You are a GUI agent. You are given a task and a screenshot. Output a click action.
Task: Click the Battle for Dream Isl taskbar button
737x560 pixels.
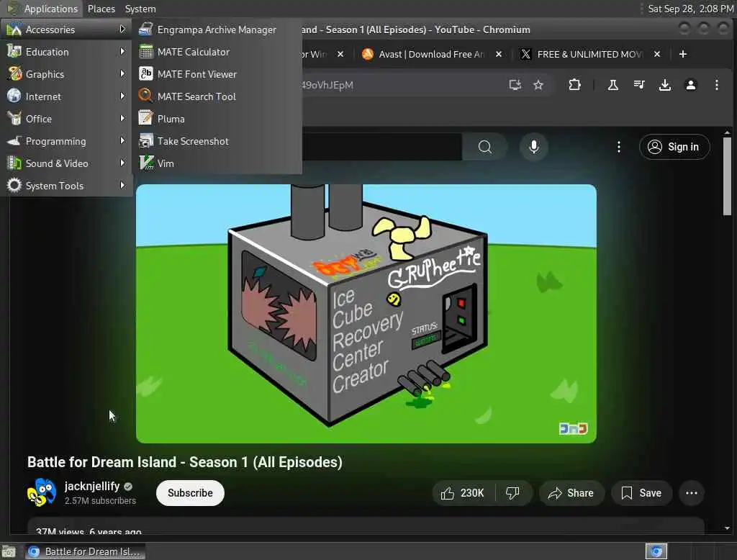tap(86, 551)
